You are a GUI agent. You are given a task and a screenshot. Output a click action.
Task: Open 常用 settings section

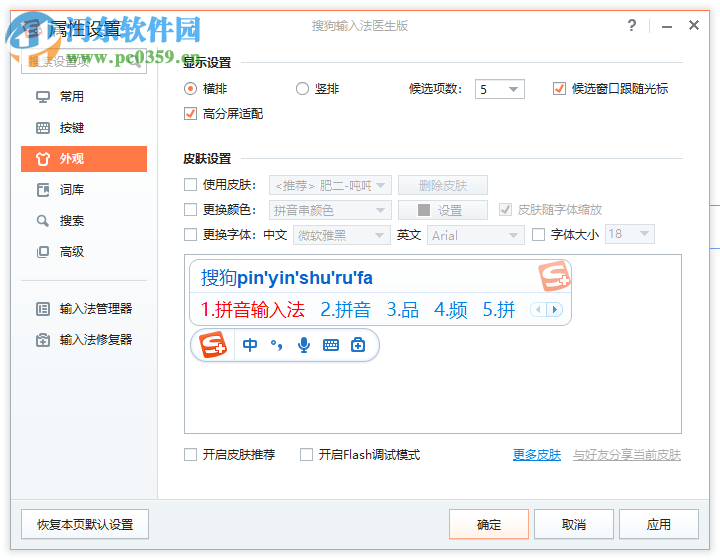84,97
